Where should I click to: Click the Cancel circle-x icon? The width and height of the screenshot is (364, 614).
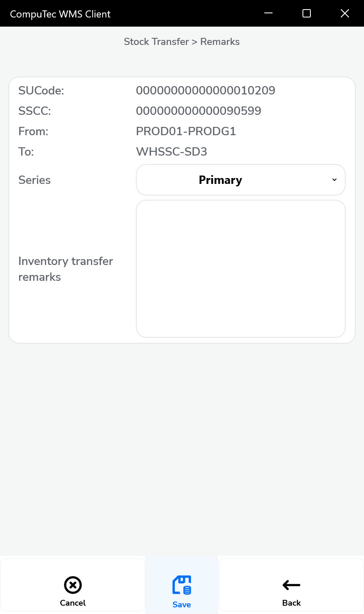click(x=73, y=585)
